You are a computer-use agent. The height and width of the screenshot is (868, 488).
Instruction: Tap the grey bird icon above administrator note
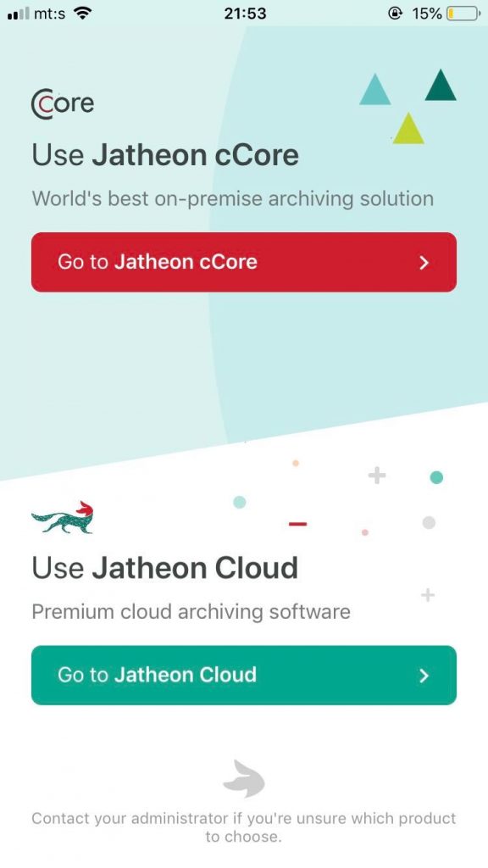click(x=244, y=779)
